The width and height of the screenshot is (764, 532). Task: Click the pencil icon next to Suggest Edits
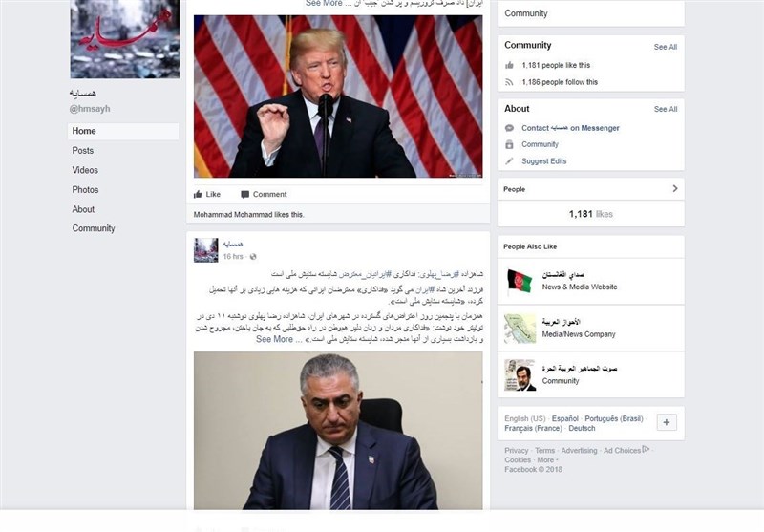(509, 161)
